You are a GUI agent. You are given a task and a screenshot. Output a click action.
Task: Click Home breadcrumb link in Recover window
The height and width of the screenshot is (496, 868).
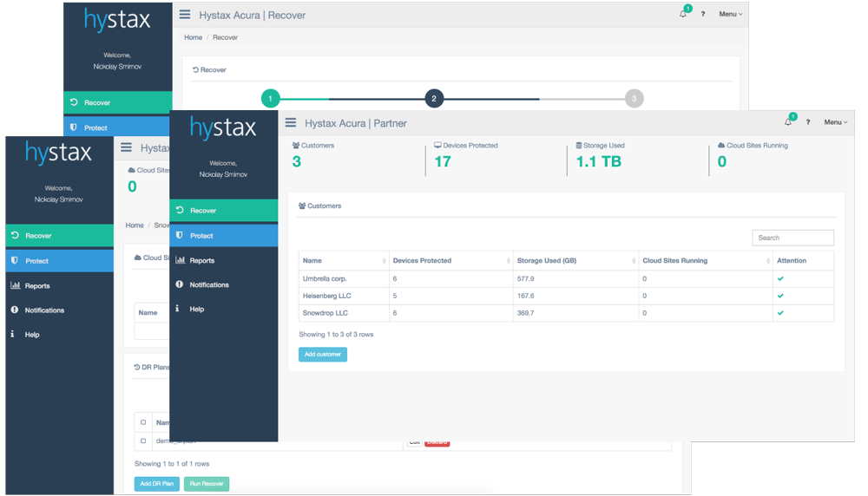click(194, 37)
